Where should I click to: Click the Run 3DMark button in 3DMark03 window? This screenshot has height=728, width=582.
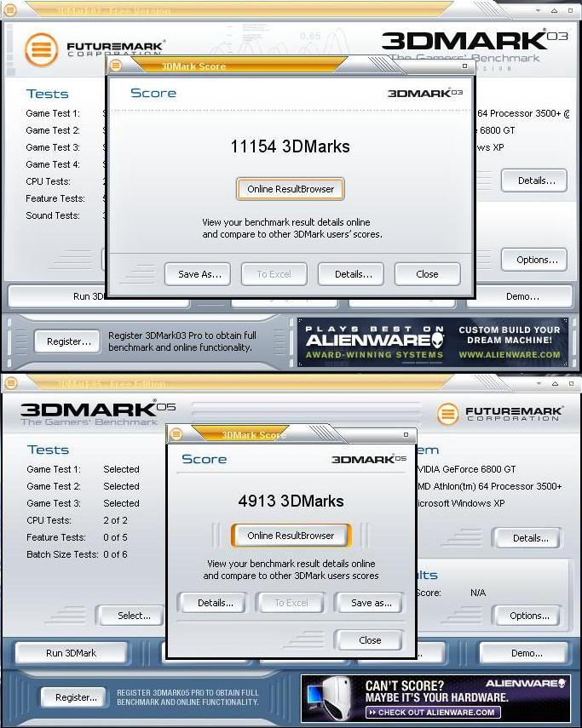click(58, 296)
